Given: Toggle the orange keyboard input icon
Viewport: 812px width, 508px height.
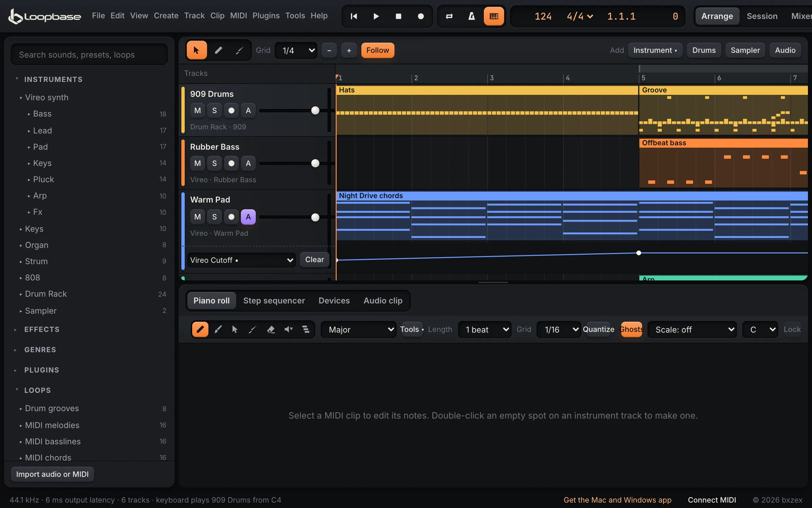Looking at the screenshot, I should click(x=494, y=16).
